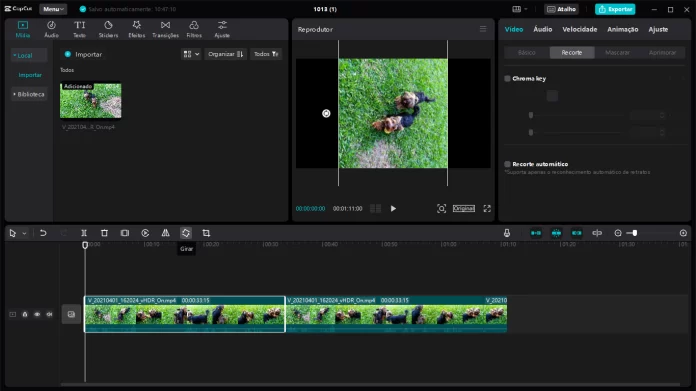This screenshot has height=391, width=696.
Task: Change media grid view mode
Action: point(191,54)
